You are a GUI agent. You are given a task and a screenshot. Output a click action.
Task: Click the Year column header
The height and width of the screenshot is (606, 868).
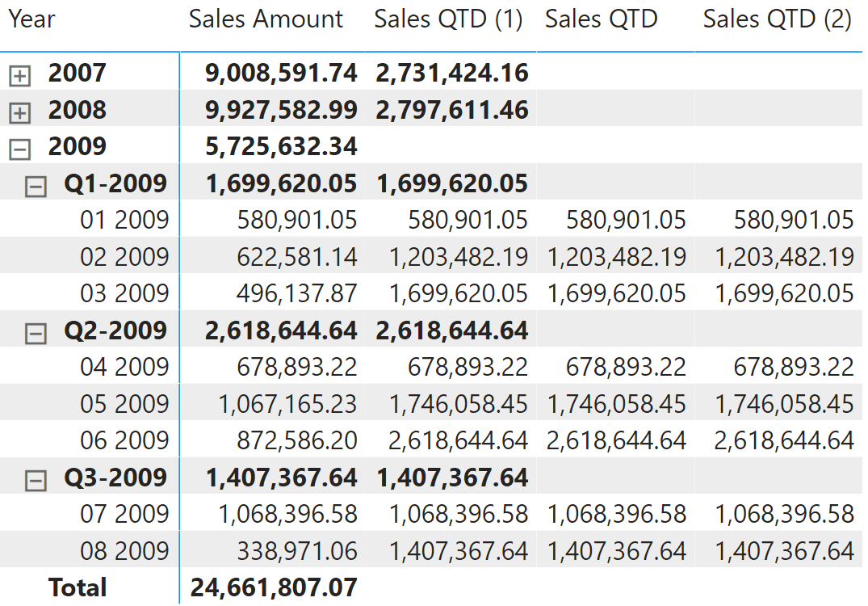32,19
